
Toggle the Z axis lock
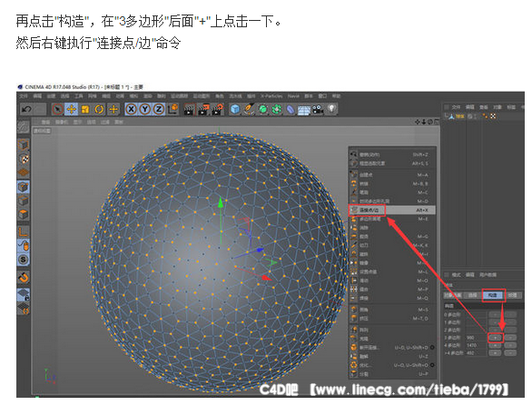[159, 109]
